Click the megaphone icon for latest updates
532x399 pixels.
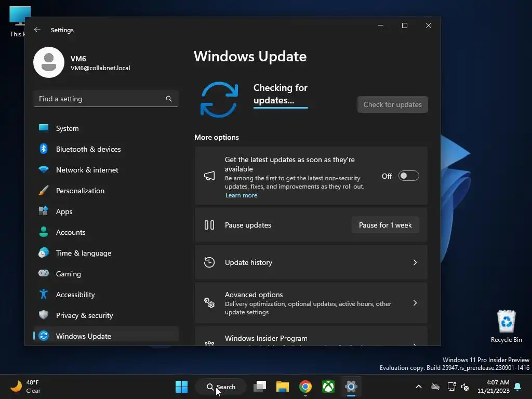point(209,176)
